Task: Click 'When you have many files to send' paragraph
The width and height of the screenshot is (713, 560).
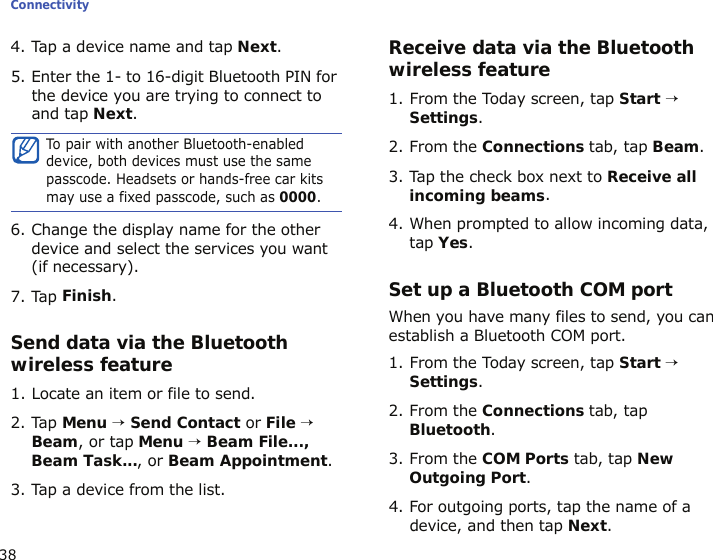Action: [x=550, y=326]
